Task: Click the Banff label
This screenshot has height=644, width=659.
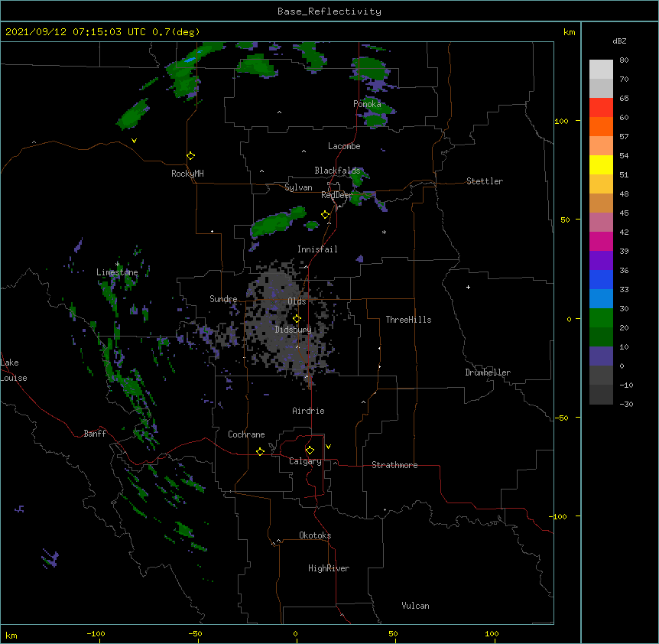Action: point(95,434)
